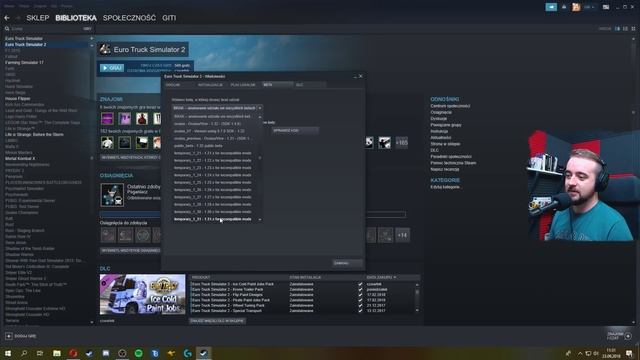This screenshot has height=360, width=640.
Task: Uncheck Wheel Tuning Pack DLC checkbox
Action: coord(360,305)
